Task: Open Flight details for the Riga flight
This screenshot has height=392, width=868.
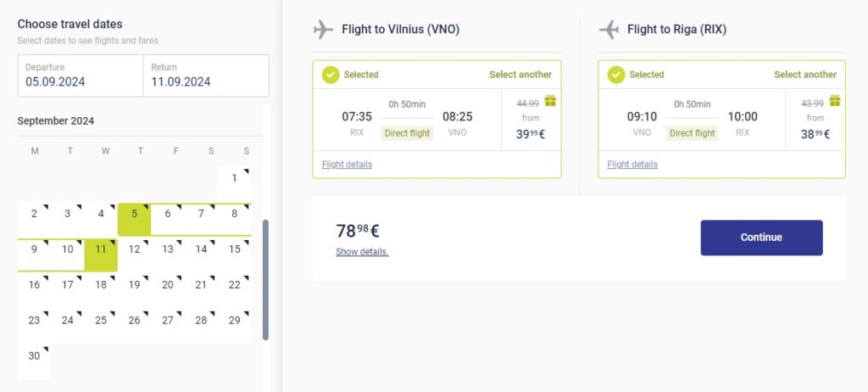Action: coord(632,165)
